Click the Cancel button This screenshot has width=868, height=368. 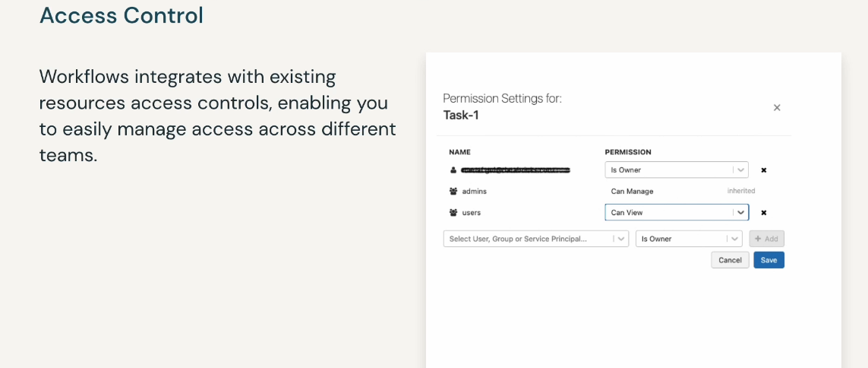[x=730, y=260]
